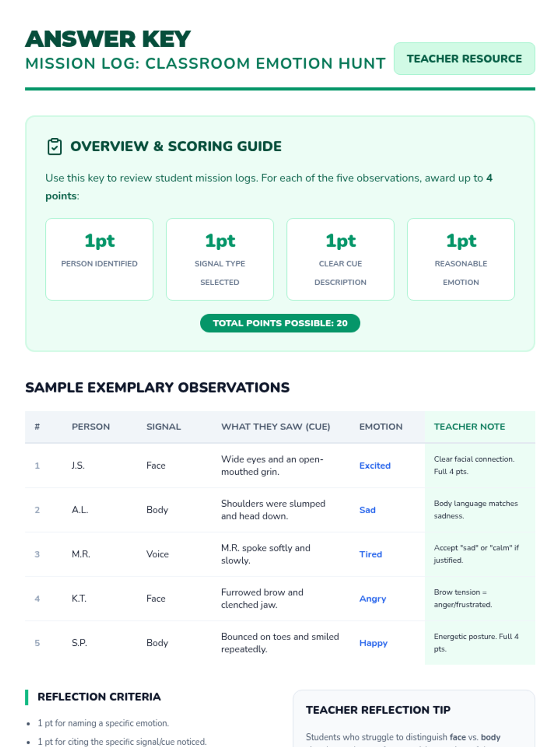Viewport: 560px width, 747px height.
Task: Click the Angry emotion for K.T.
Action: click(372, 599)
